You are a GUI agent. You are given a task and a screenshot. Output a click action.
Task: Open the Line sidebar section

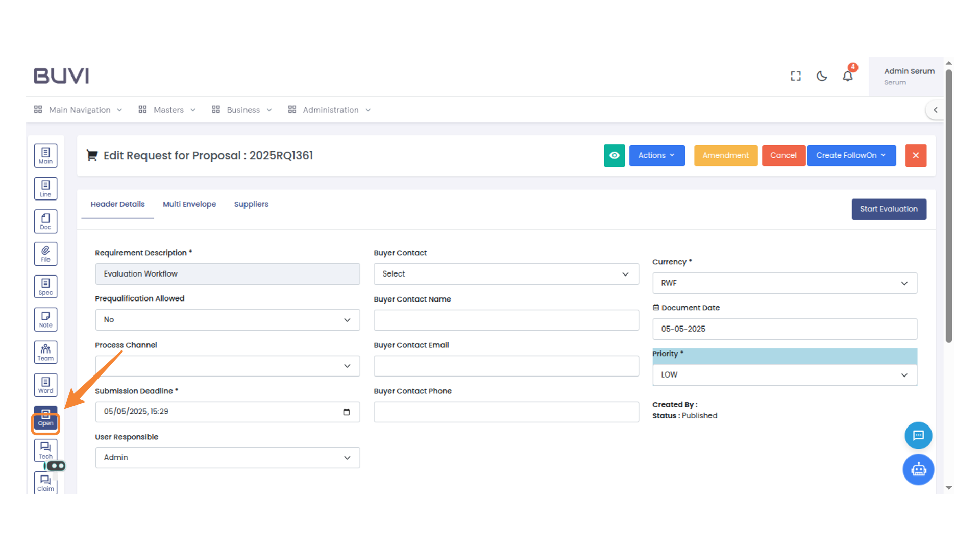pos(45,188)
